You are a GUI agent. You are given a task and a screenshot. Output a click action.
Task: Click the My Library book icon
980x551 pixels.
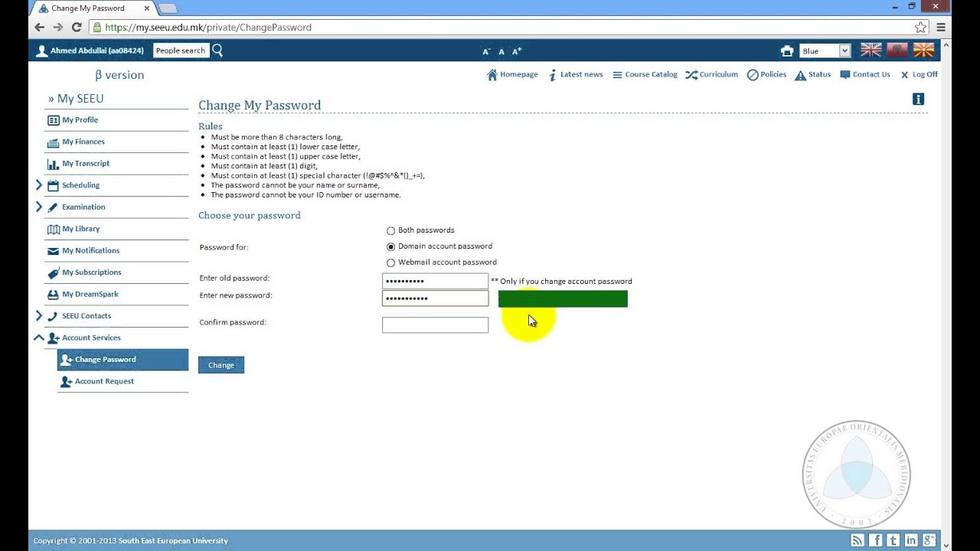(x=53, y=229)
